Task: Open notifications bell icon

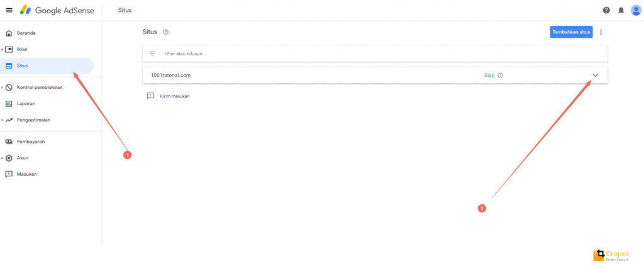Action: [x=621, y=10]
